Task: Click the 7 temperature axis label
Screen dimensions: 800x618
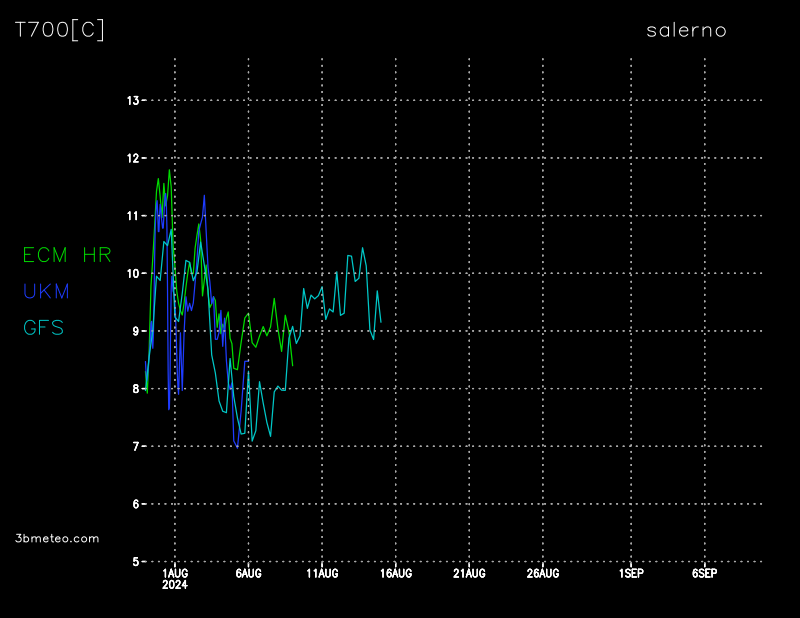Action: 136,446
